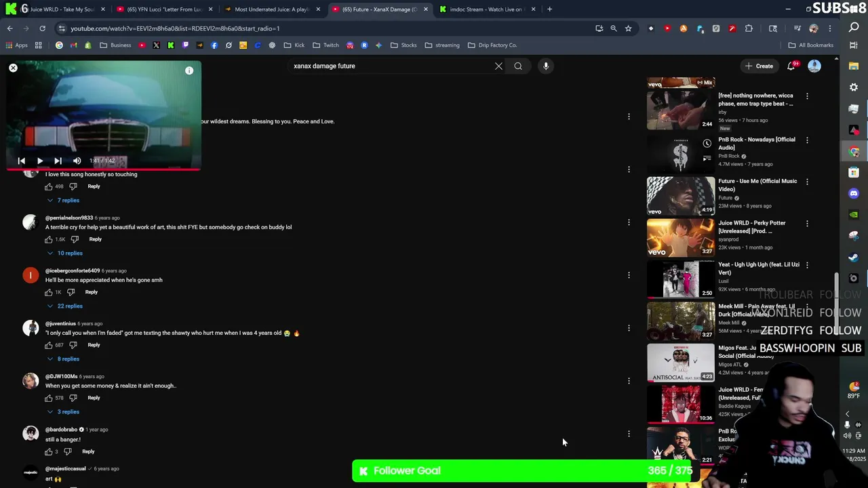
Task: Dislike the icebergconforte6409 comment
Action: 71,292
